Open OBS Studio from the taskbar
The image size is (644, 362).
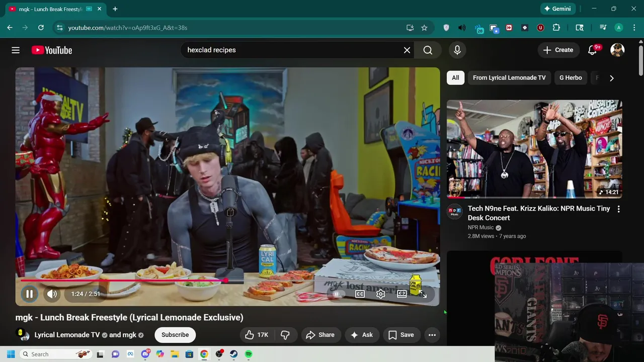coord(219,354)
